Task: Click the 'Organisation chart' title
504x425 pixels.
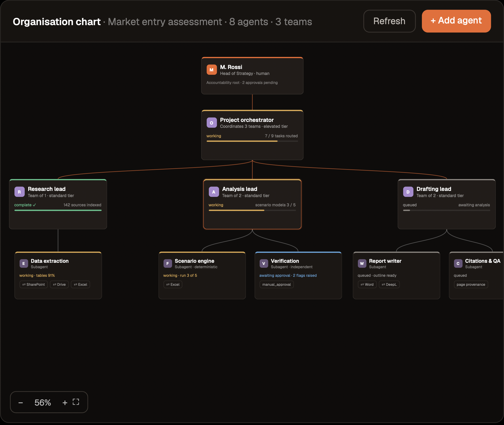Action: pos(57,22)
